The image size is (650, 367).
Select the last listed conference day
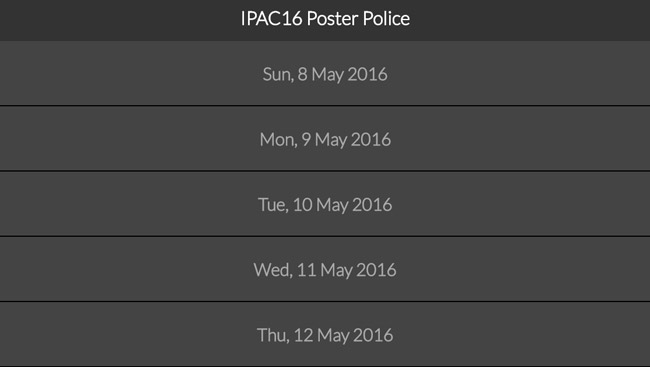pos(325,334)
